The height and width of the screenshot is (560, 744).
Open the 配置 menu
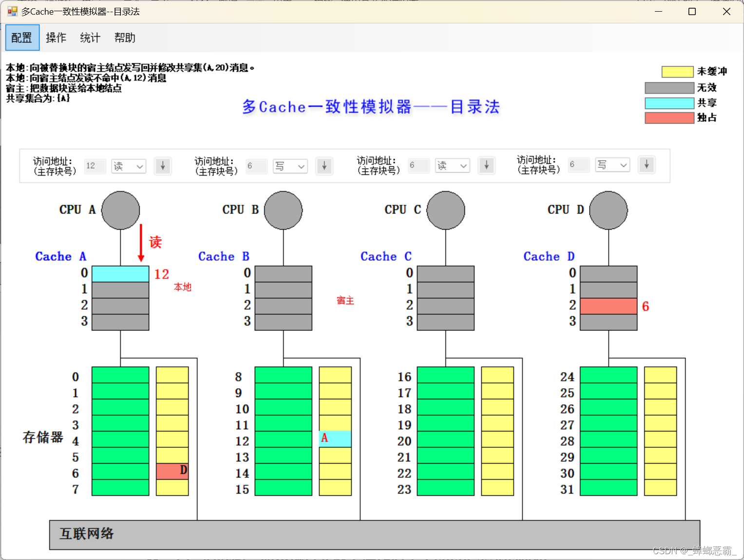pos(22,38)
